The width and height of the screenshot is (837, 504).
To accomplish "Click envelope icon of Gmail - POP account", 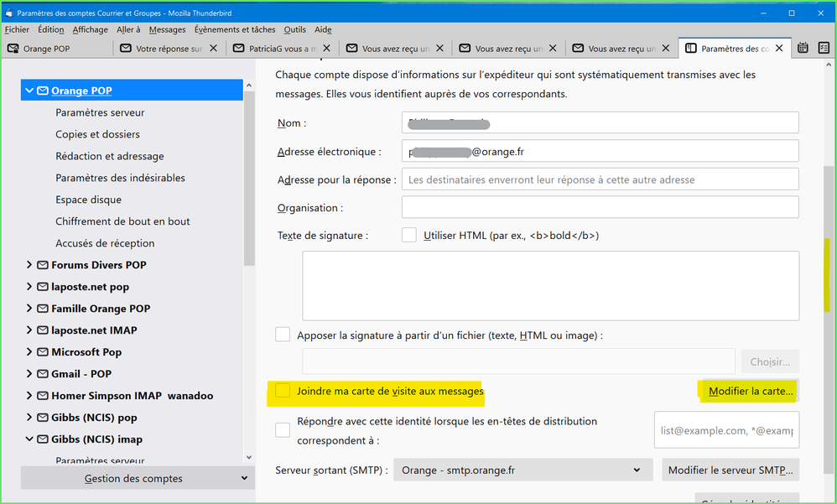I will pyautogui.click(x=42, y=374).
